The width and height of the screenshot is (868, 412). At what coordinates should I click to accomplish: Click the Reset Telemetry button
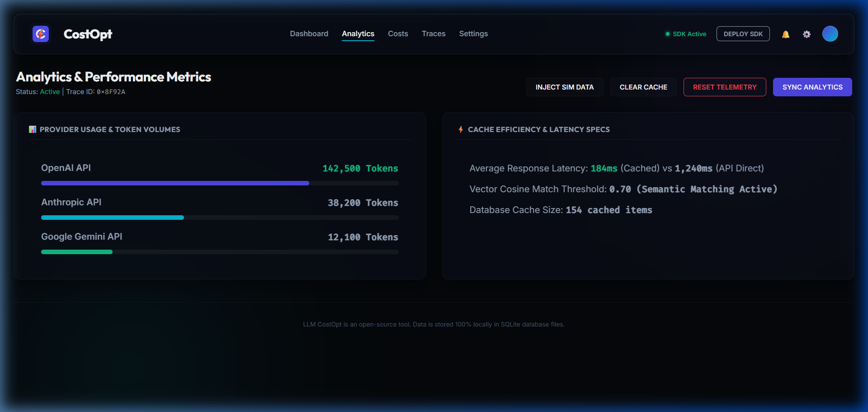(x=725, y=87)
